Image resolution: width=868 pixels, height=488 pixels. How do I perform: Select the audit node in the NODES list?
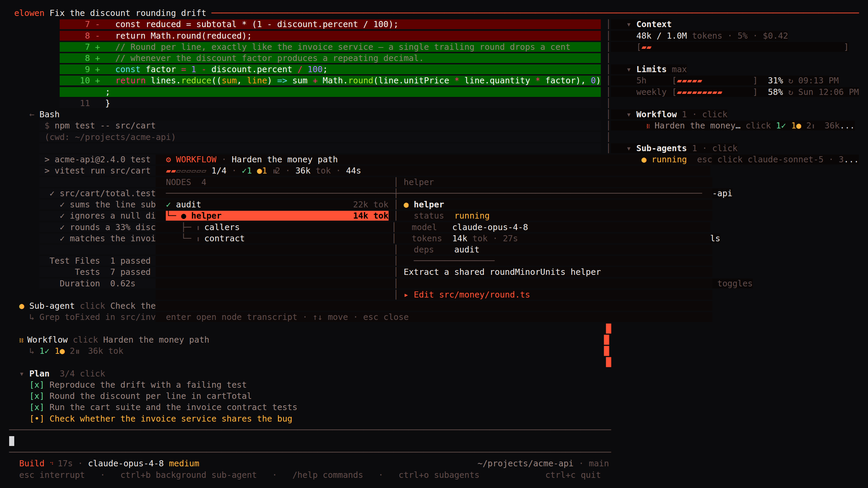coord(277,205)
